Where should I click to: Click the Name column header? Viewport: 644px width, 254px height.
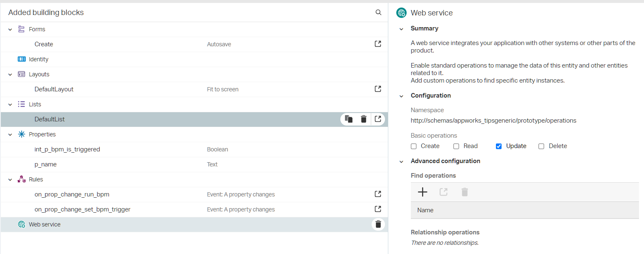pos(425,210)
